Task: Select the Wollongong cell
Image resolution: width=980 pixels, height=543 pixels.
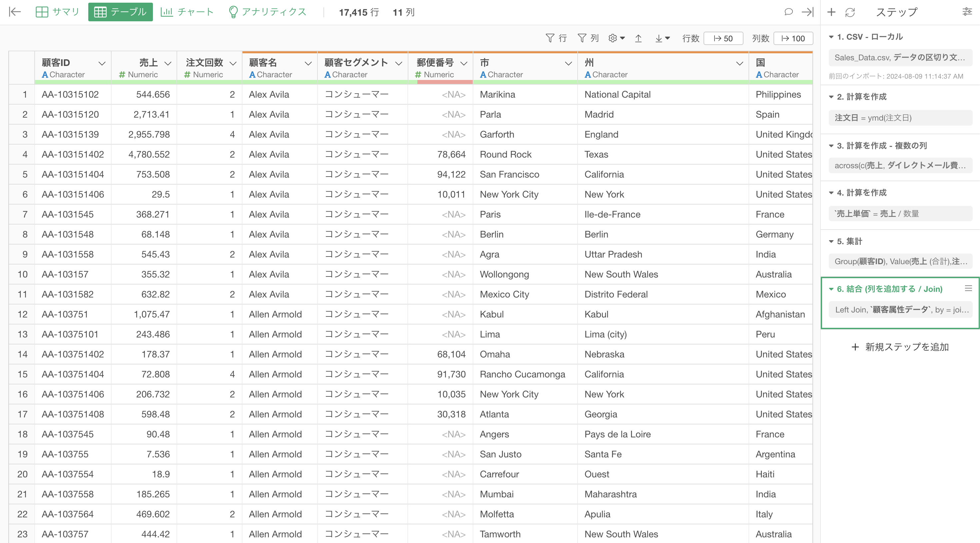Action: click(x=525, y=274)
